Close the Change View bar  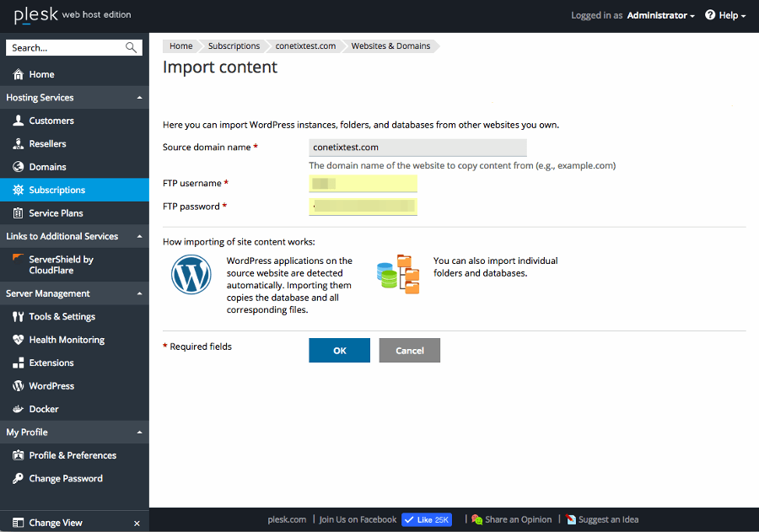(x=137, y=524)
